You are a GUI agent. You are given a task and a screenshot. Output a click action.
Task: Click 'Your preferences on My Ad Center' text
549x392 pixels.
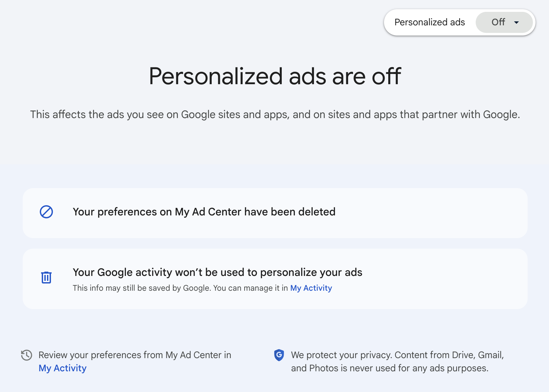coord(164,212)
